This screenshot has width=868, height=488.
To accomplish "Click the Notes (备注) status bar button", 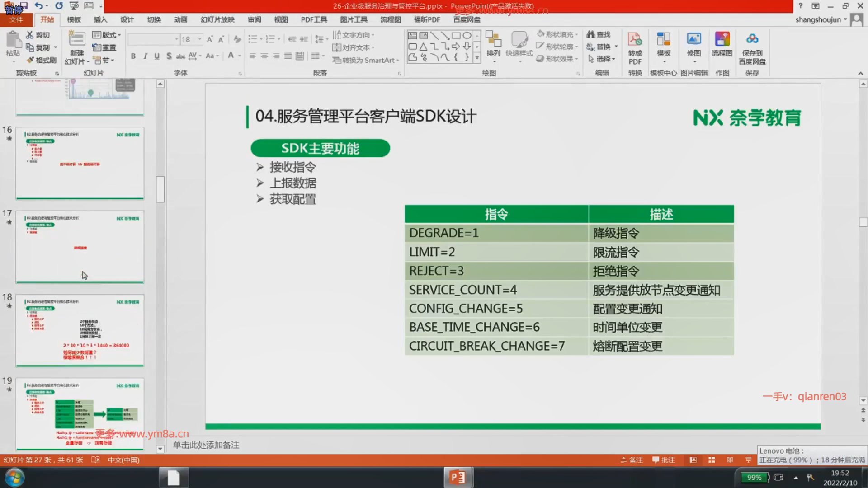I will (x=632, y=460).
